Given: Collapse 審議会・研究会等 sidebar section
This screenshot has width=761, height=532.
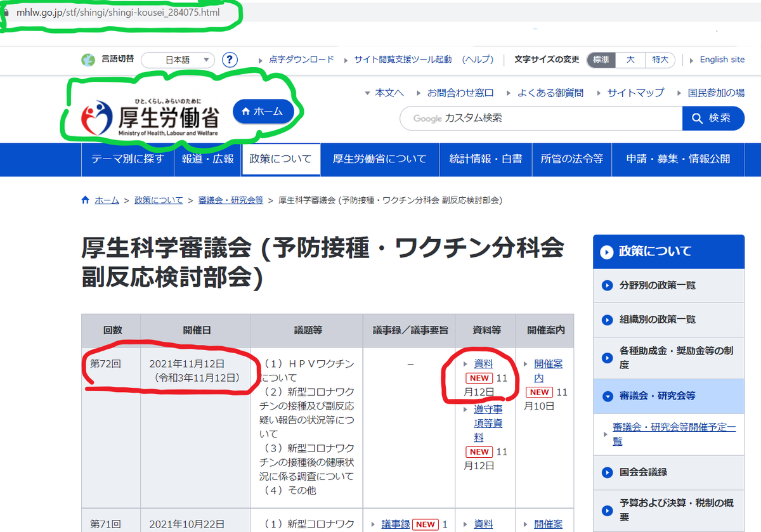Looking at the screenshot, I should coord(668,396).
